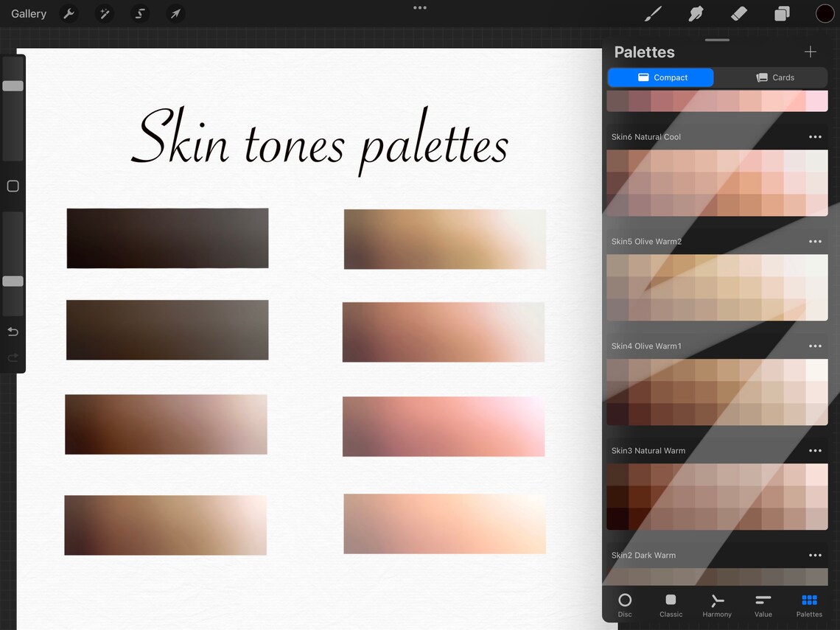The width and height of the screenshot is (840, 630).
Task: Return to the Gallery
Action: click(28, 13)
